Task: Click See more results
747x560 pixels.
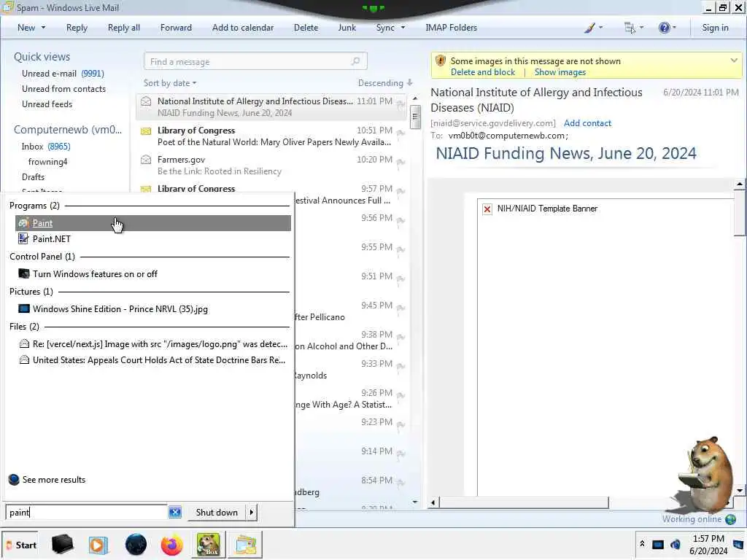Action: 47,480
